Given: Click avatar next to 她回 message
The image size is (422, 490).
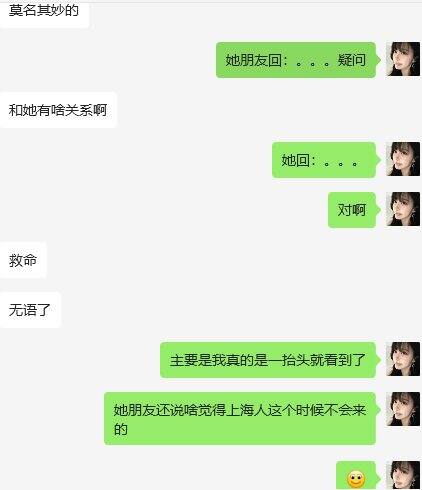Looking at the screenshot, I should click(x=403, y=159).
